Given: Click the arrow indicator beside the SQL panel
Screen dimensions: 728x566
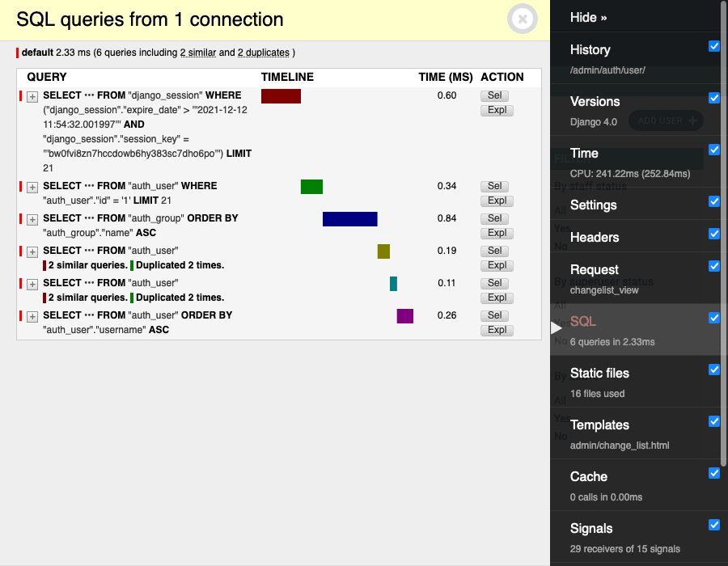Looking at the screenshot, I should click(555, 327).
